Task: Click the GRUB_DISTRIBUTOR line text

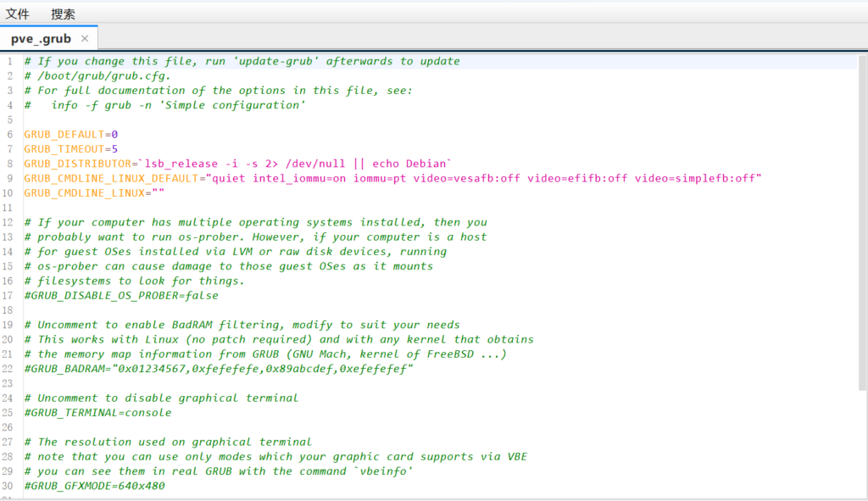Action: (238, 164)
